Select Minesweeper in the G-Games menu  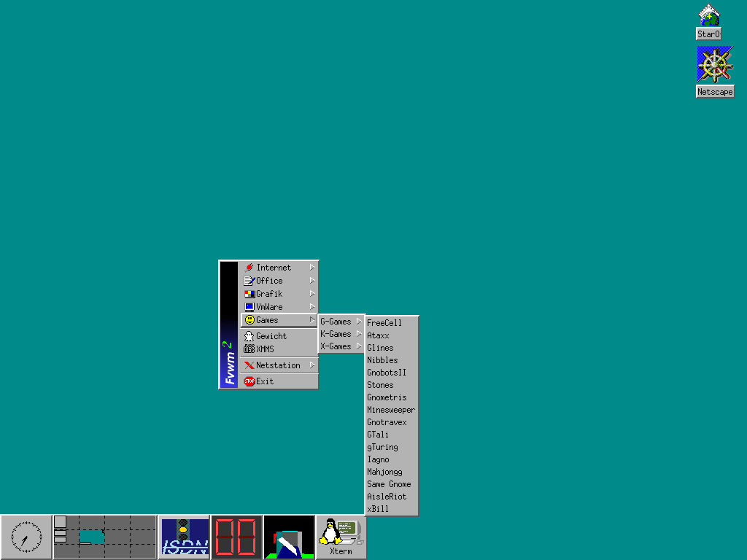(x=391, y=410)
